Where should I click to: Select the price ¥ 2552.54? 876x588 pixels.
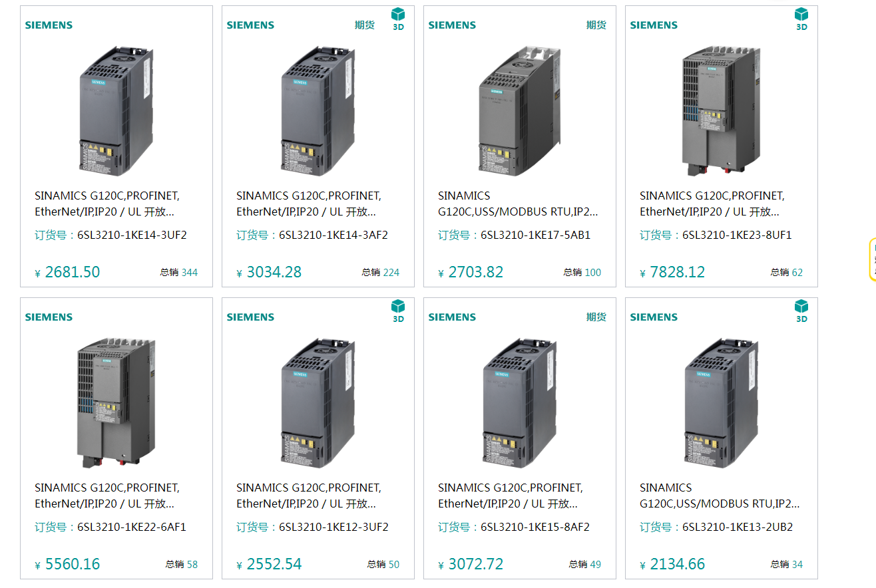pos(269,564)
